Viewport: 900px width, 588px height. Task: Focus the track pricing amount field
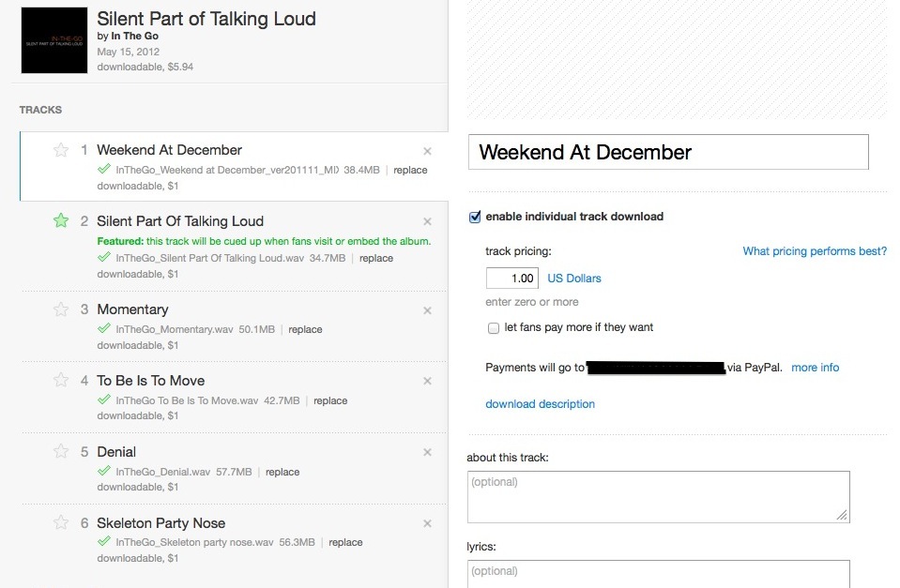(x=511, y=279)
